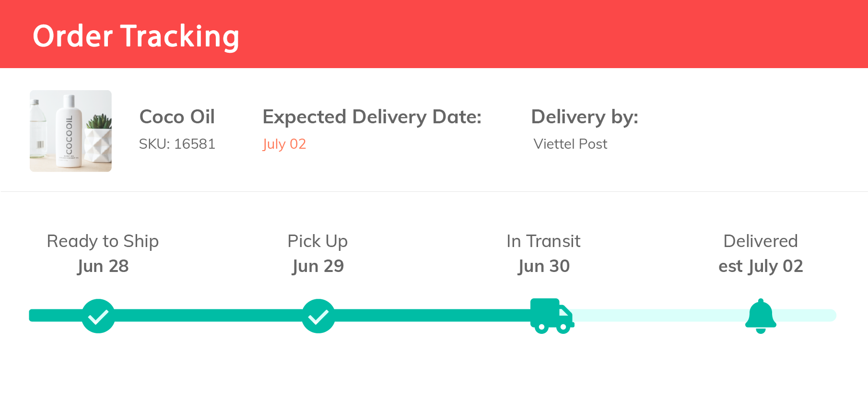Image resolution: width=868 pixels, height=401 pixels.
Task: Click the completed progress bar between checkmarks
Action: pyautogui.click(x=209, y=316)
